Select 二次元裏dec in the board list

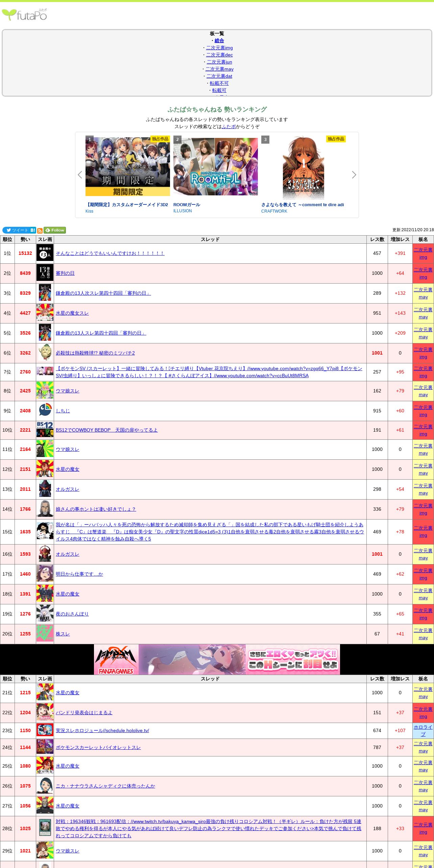pyautogui.click(x=219, y=55)
